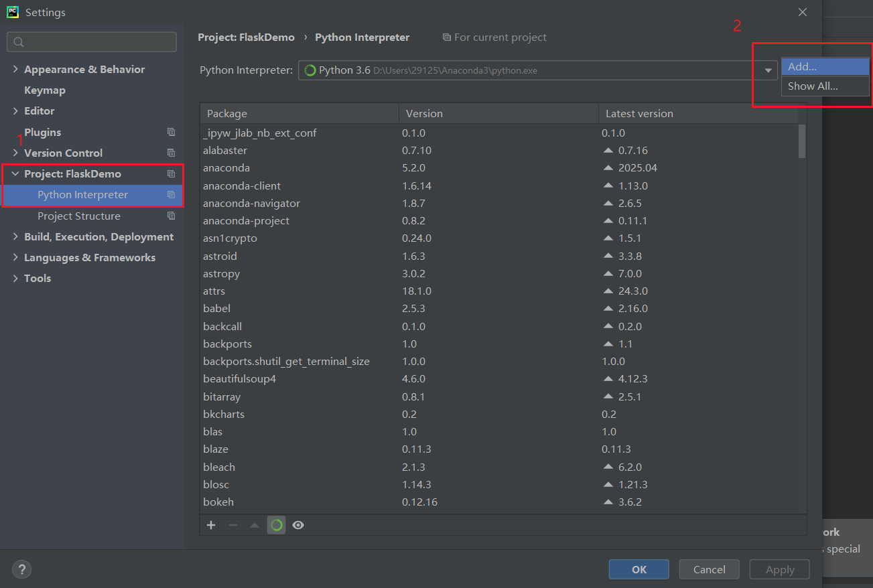Sort by the Latest version column header
The width and height of the screenshot is (873, 588).
tap(698, 113)
